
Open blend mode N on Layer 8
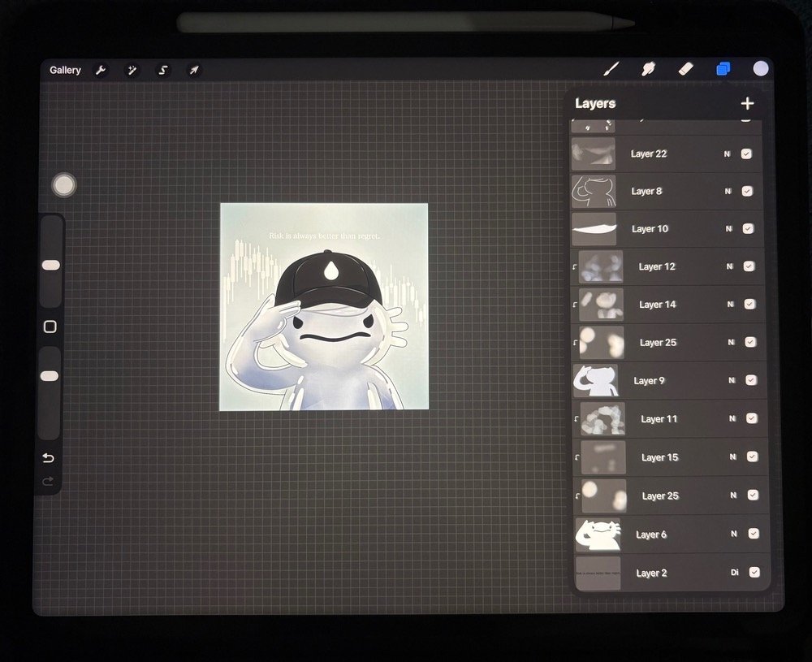728,191
